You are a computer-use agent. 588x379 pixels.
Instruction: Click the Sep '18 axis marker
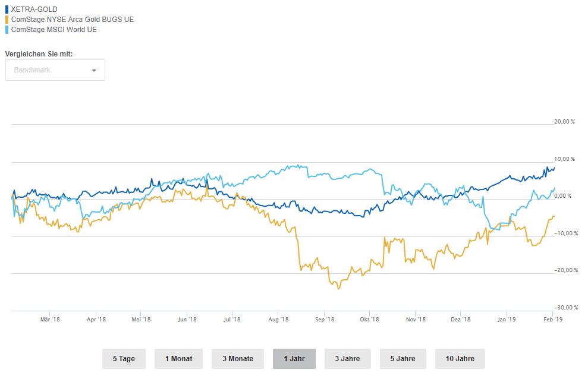click(x=324, y=319)
